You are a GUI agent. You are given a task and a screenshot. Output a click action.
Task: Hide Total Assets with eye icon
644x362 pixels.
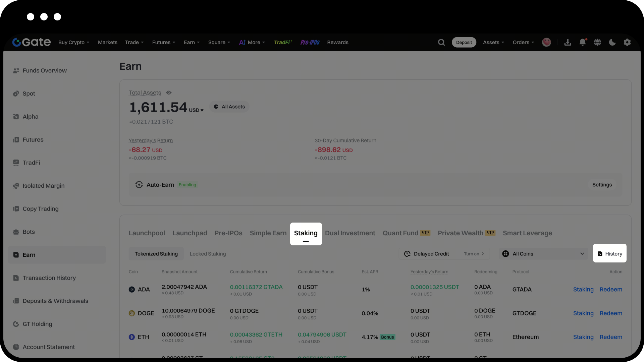pos(169,93)
